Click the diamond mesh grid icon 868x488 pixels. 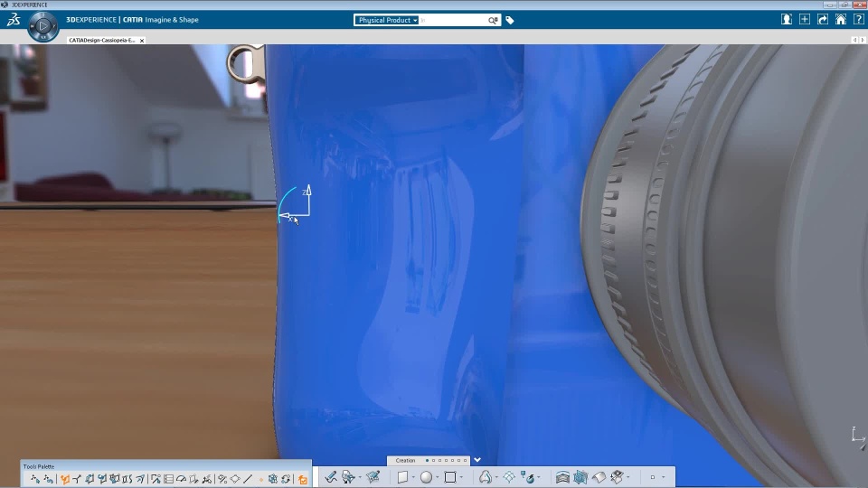(509, 477)
